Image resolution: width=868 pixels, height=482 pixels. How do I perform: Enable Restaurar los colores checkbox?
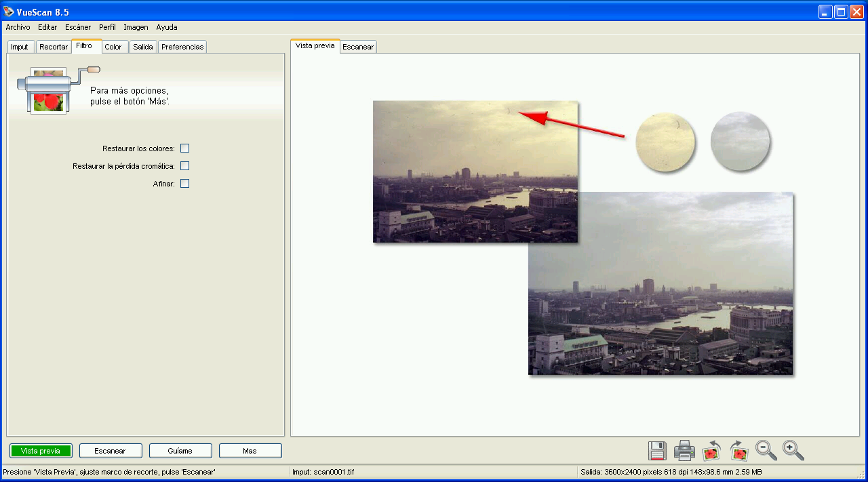(184, 148)
